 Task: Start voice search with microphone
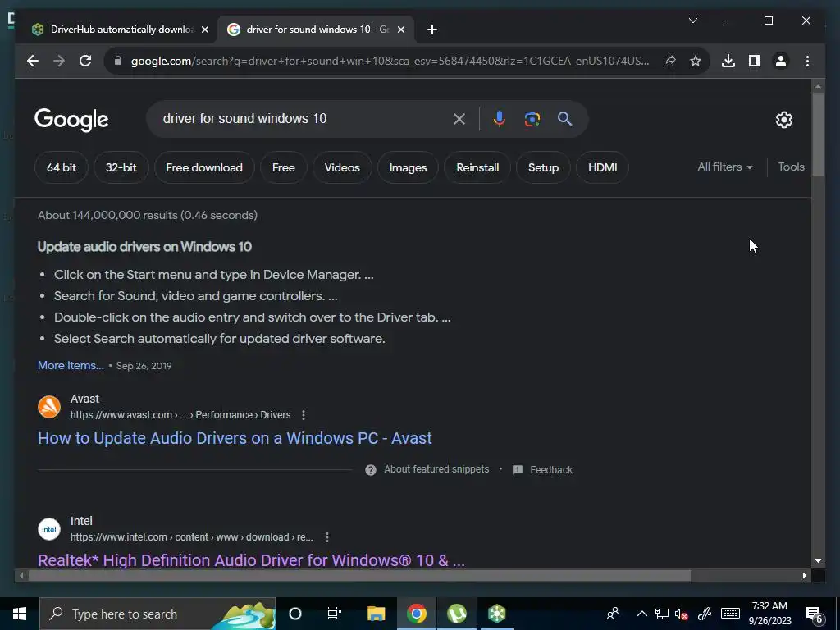[x=500, y=119]
